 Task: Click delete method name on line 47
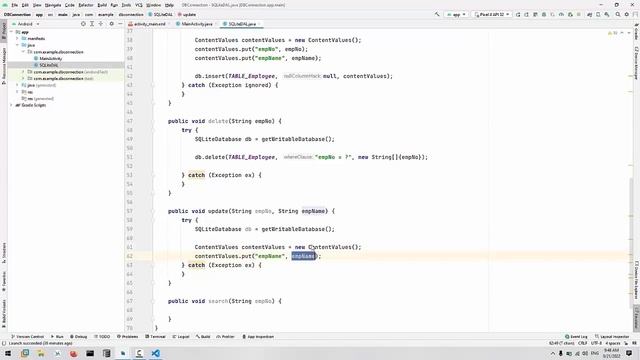point(218,121)
